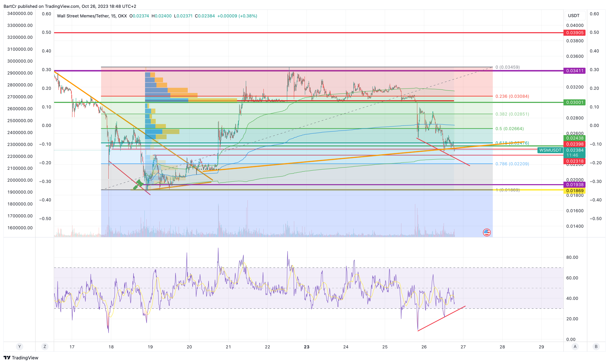This screenshot has height=364, width=609.
Task: Click the date 23 on time axis
Action: tap(306, 347)
